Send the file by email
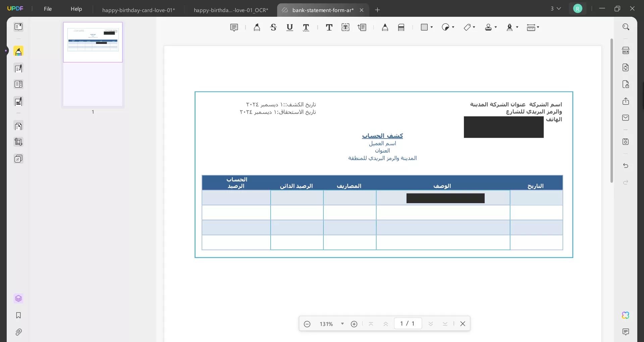Screen dimensions: 644x342 click(x=626, y=118)
